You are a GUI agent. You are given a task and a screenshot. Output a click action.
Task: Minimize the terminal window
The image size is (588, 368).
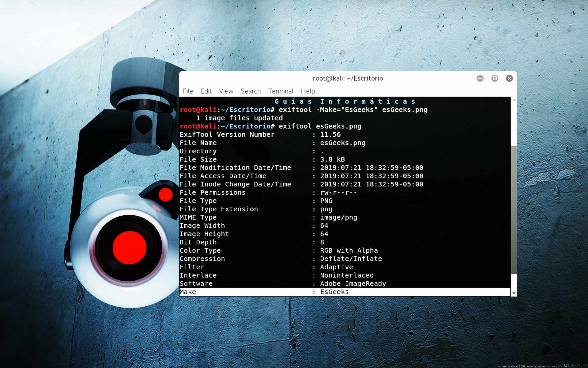pos(480,79)
